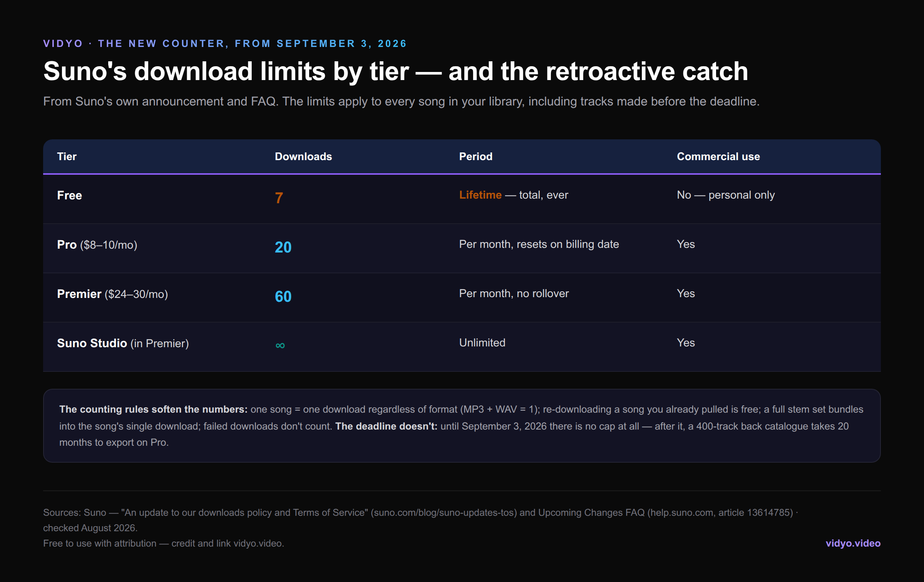Select the 'Free' tier name
924x582 pixels.
click(70, 195)
